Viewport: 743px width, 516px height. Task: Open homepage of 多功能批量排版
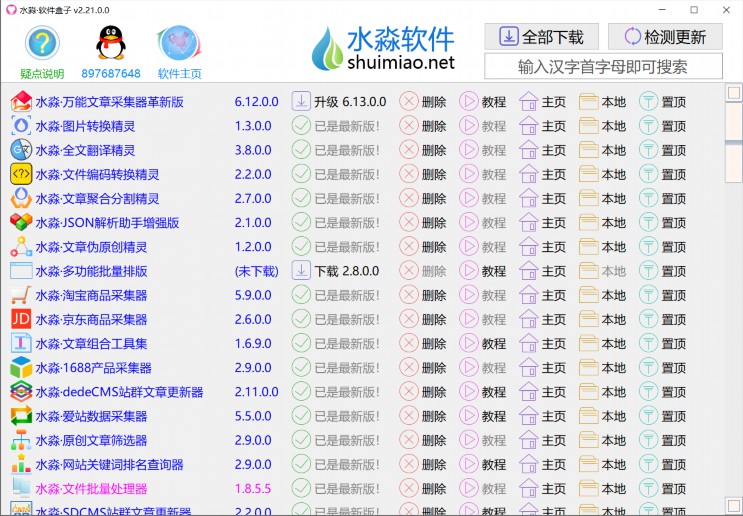pyautogui.click(x=543, y=271)
